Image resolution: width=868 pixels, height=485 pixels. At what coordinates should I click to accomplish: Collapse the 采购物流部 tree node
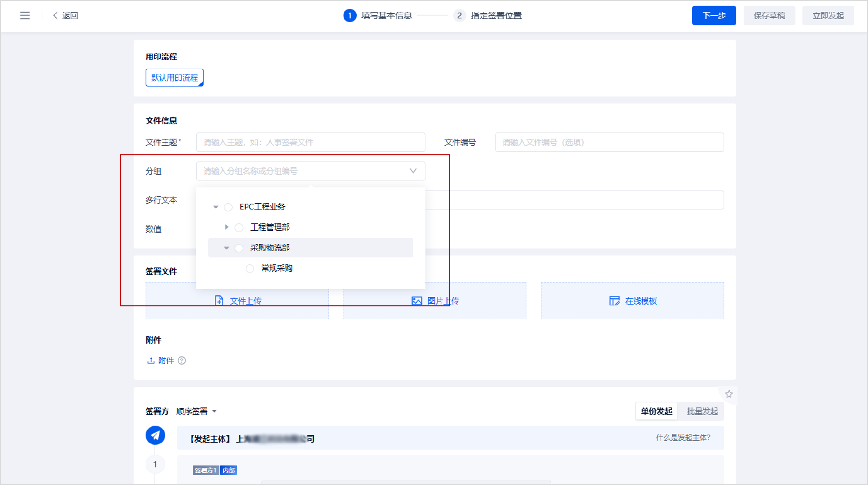pos(226,248)
